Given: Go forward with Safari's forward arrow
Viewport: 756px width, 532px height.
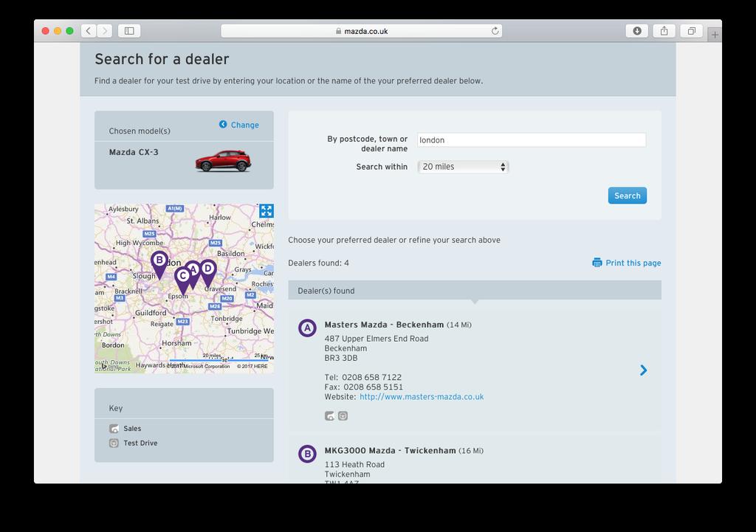Looking at the screenshot, I should point(105,31).
